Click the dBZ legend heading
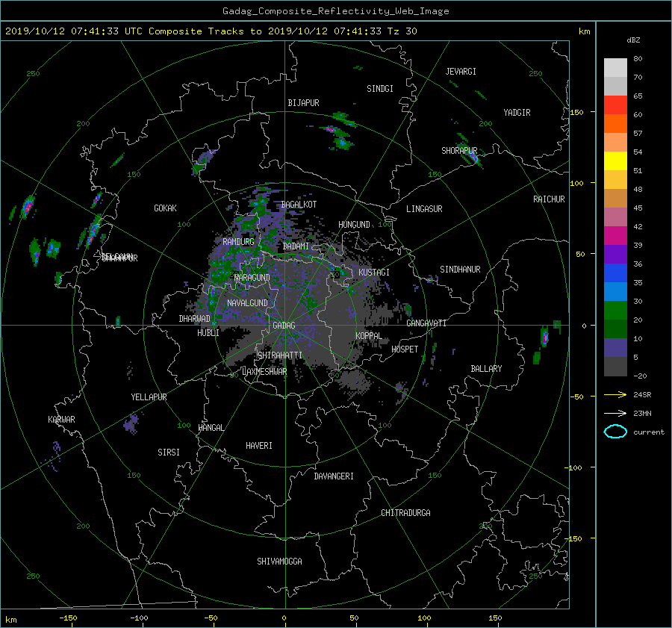The image size is (672, 628). coord(633,40)
